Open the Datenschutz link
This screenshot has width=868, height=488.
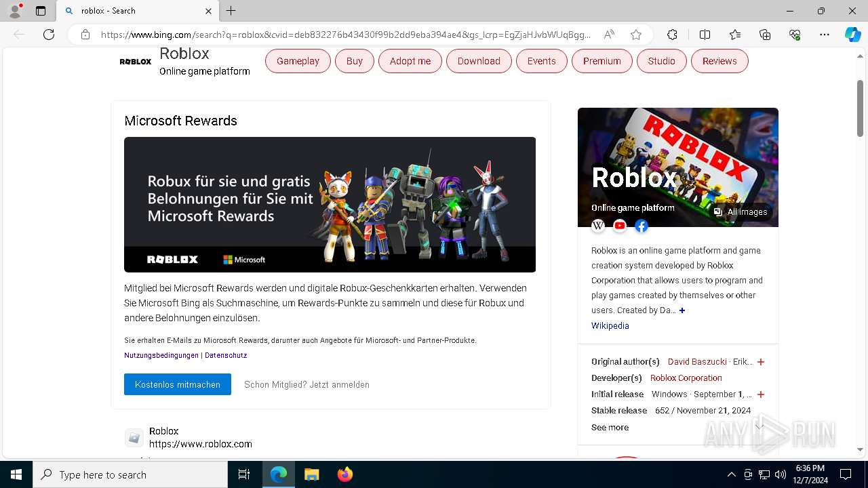pyautogui.click(x=226, y=355)
